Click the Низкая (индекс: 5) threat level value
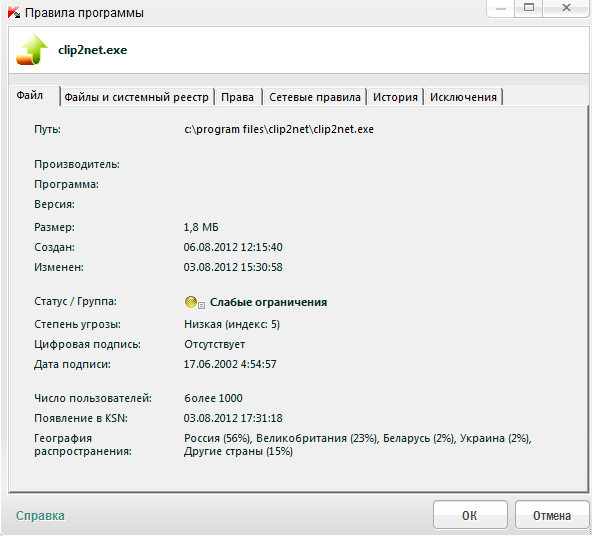592x536 pixels. coord(232,324)
